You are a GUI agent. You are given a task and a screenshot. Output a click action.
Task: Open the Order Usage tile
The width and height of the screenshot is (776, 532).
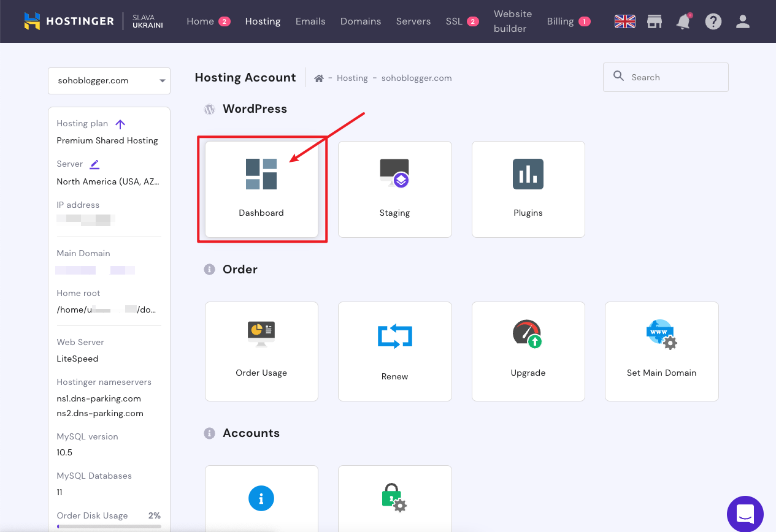click(x=261, y=351)
